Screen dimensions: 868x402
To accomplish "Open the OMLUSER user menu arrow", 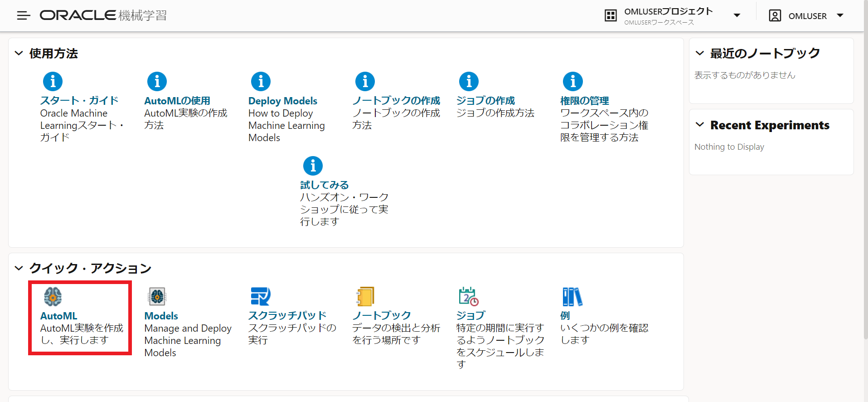I will (840, 15).
